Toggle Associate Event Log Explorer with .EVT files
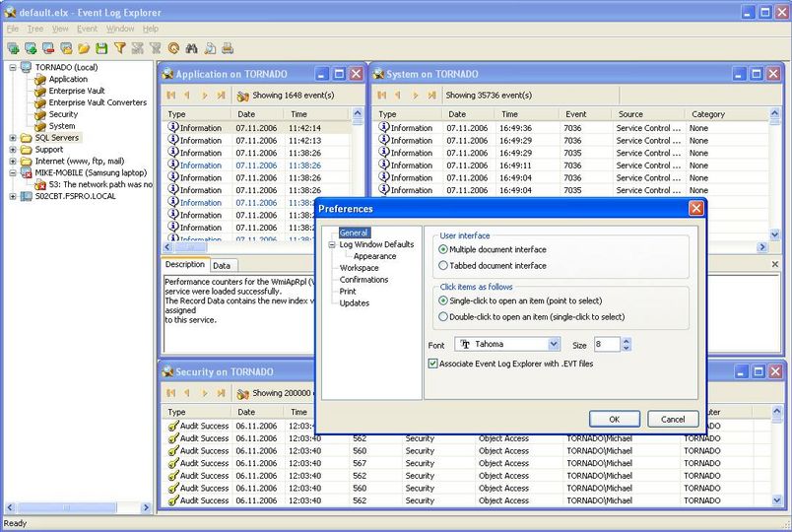 433,364
